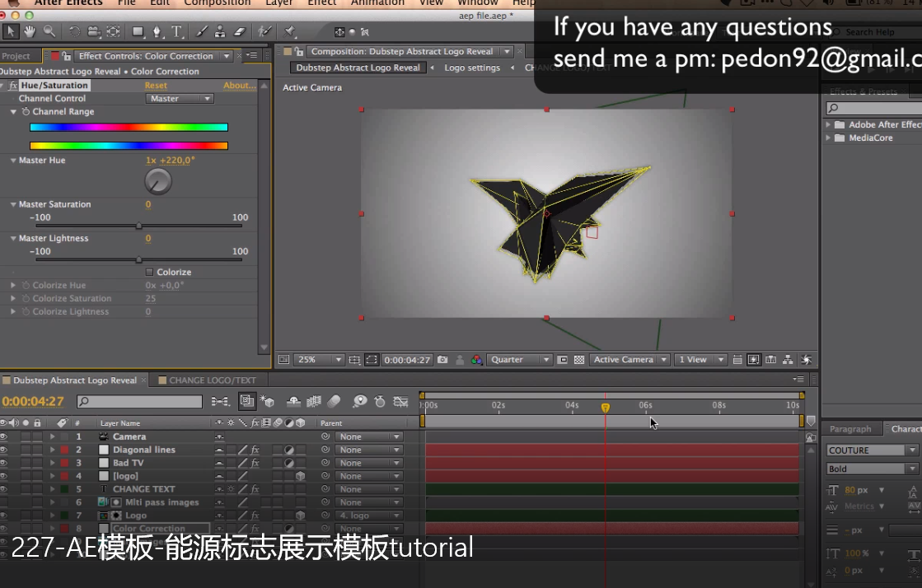Viewport: 922px width, 588px height.
Task: Click the timeline layer search field
Action: [x=140, y=401]
